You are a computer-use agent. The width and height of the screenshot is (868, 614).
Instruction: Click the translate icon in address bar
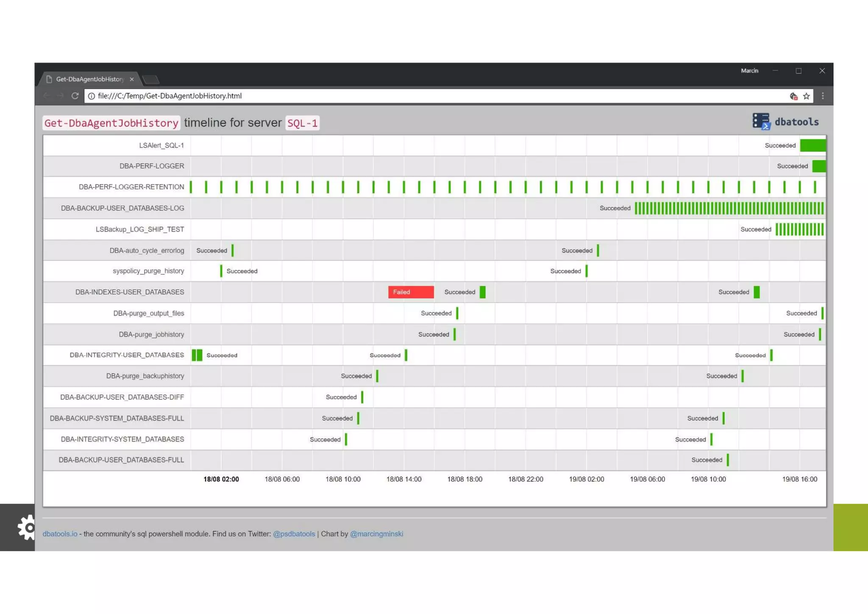(x=793, y=96)
